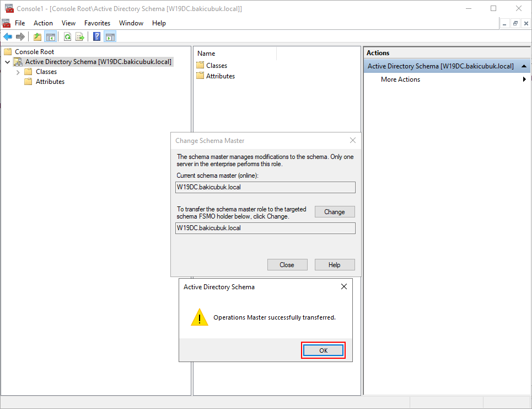Click the console document icon beside File menu

tap(6, 23)
